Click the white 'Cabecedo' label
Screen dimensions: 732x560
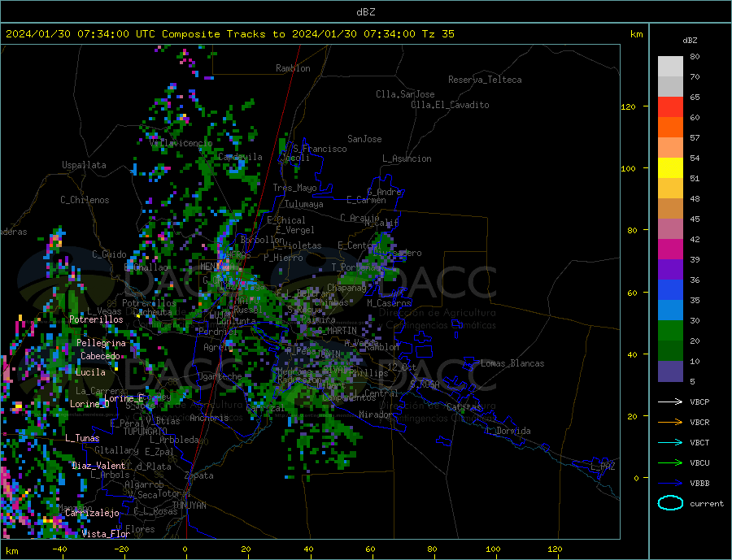pyautogui.click(x=100, y=356)
